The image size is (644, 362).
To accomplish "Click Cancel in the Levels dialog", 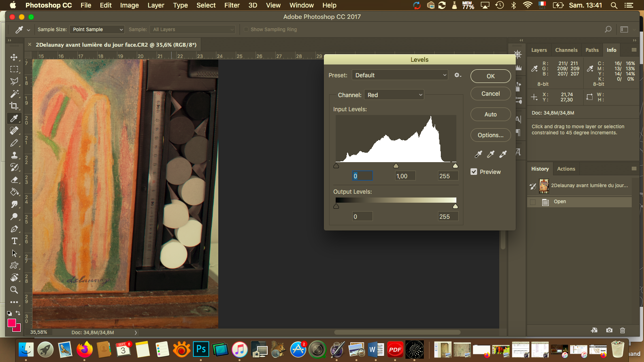I will tap(491, 93).
